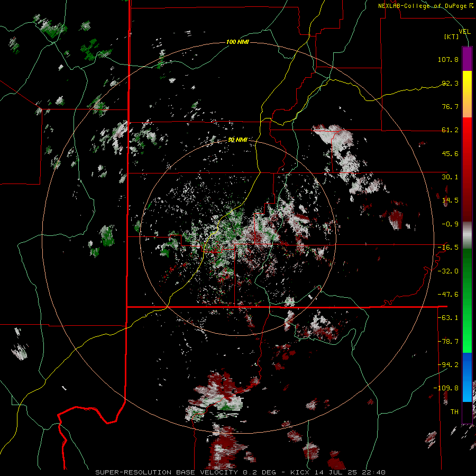Click the -47.6 velocity scale value
The width and height of the screenshot is (476, 476).
point(448,295)
